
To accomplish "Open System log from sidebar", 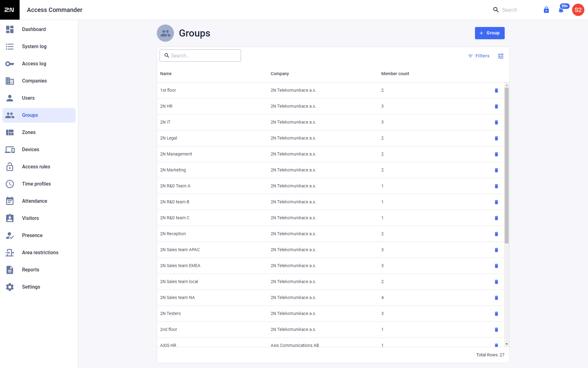I will click(x=39, y=46).
